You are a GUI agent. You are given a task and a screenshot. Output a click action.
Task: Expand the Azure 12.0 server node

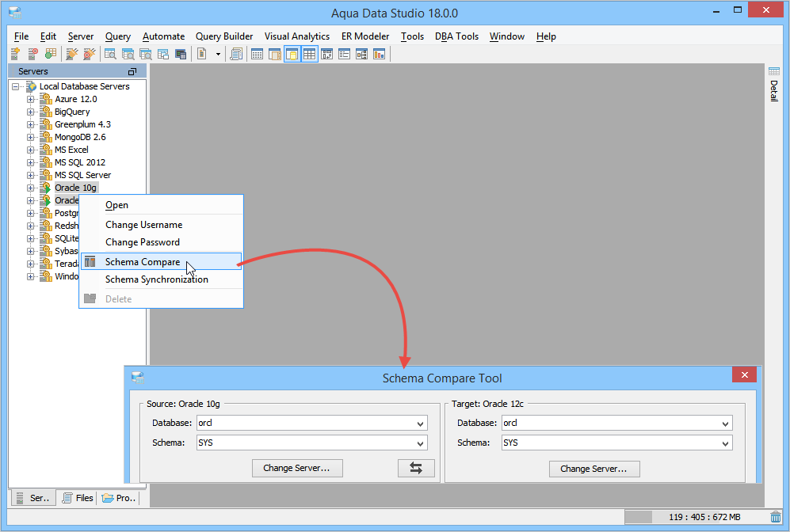pyautogui.click(x=30, y=99)
